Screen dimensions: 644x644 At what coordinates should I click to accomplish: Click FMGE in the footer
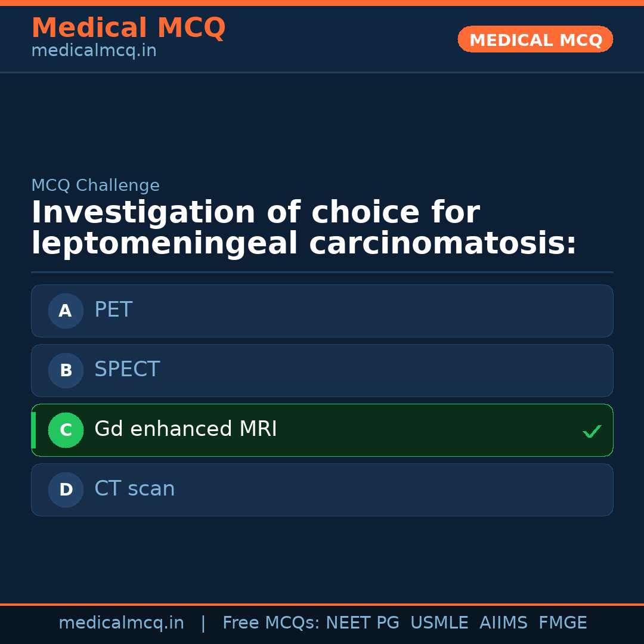pos(562,623)
